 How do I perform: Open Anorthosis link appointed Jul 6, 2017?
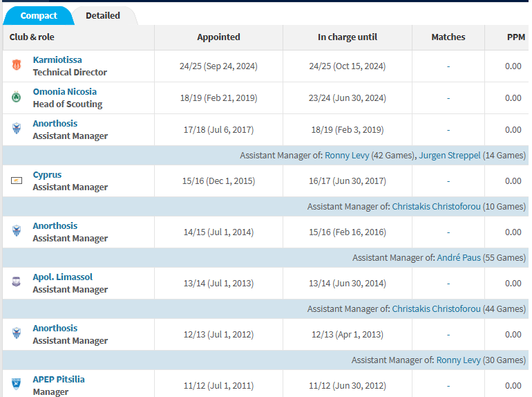point(55,124)
